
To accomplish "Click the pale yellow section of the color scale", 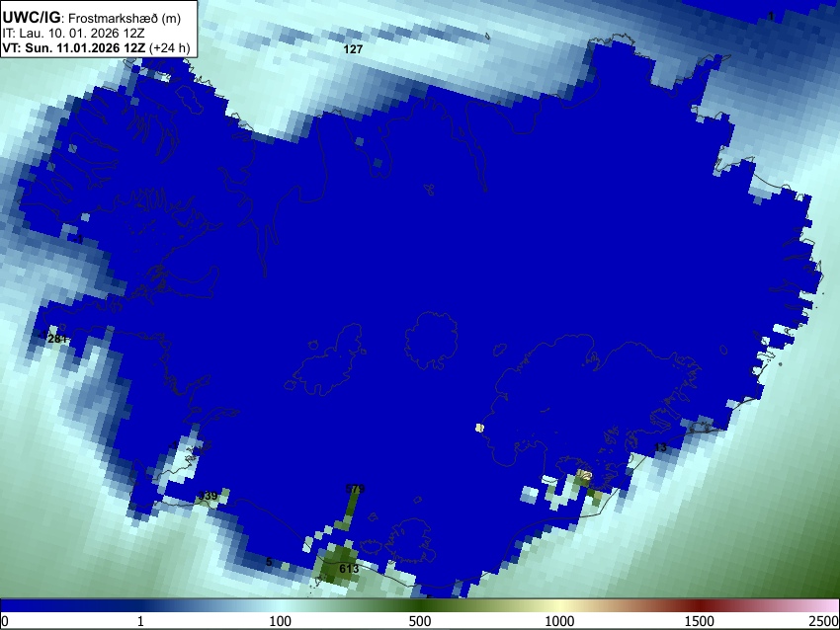I will click(559, 606).
